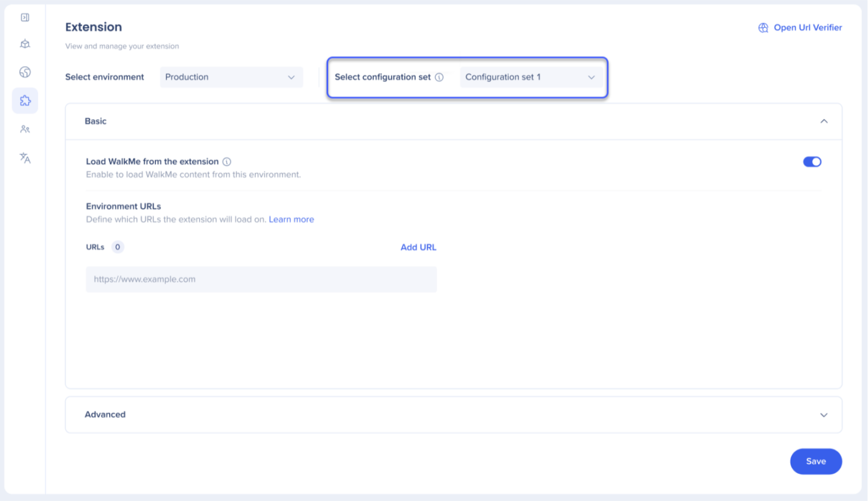This screenshot has height=501, width=868.
Task: Click the Save button
Action: click(x=815, y=461)
